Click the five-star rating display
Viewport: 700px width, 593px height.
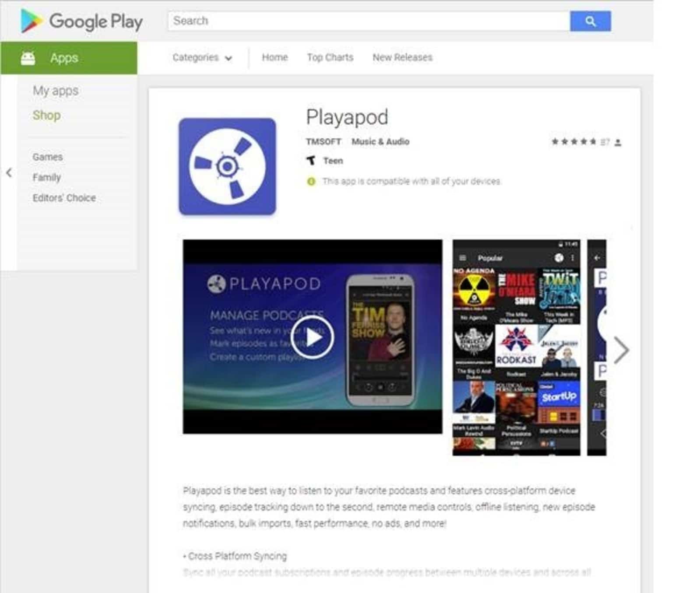(573, 141)
